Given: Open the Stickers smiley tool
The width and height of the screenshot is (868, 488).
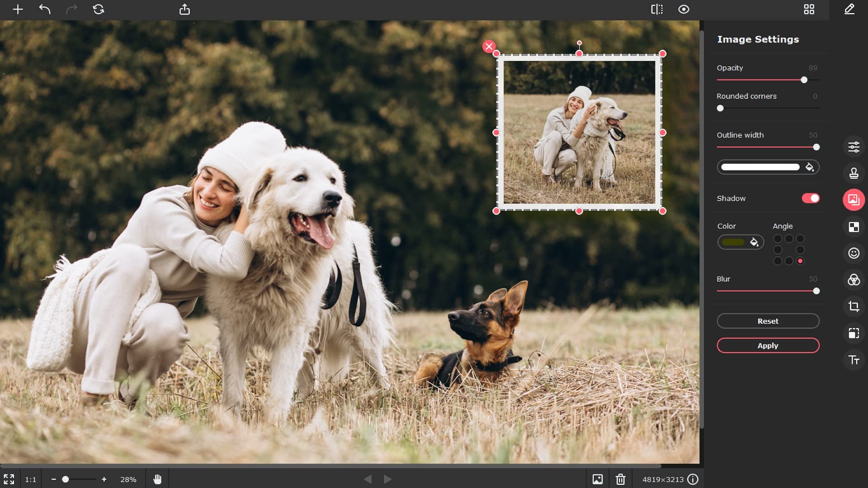Looking at the screenshot, I should click(x=854, y=253).
